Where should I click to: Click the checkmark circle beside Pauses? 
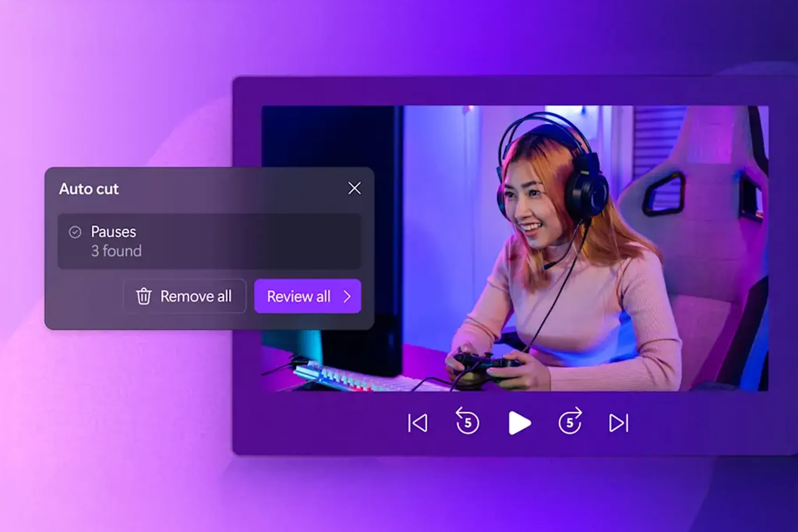(75, 232)
